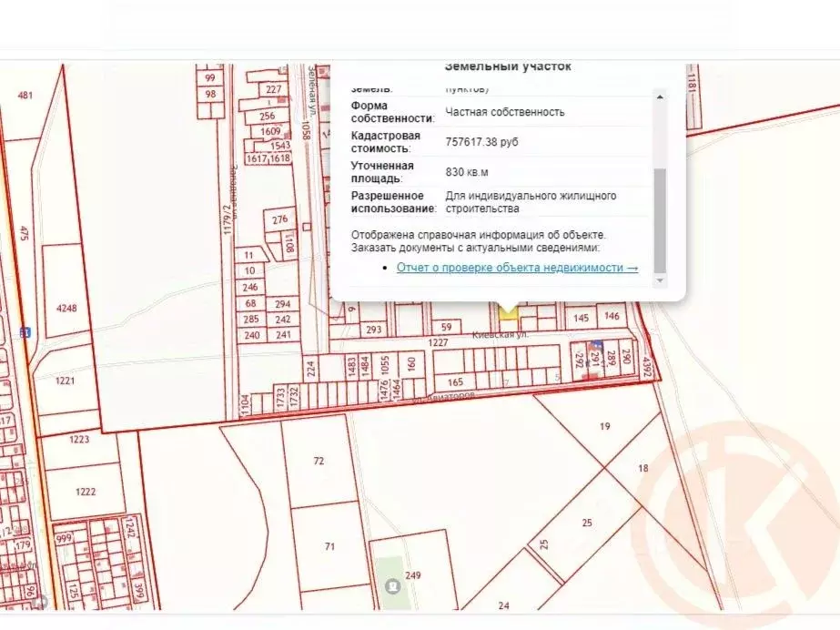Select parcel 1223 on the map

pyautogui.click(x=79, y=440)
